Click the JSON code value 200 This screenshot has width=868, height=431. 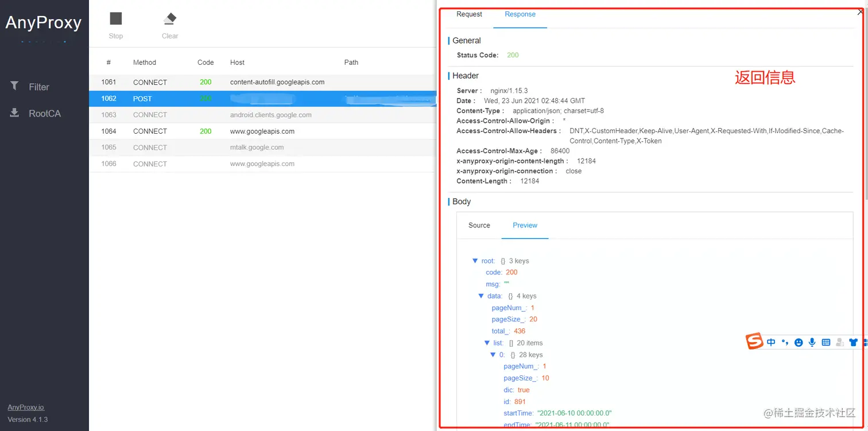click(511, 273)
